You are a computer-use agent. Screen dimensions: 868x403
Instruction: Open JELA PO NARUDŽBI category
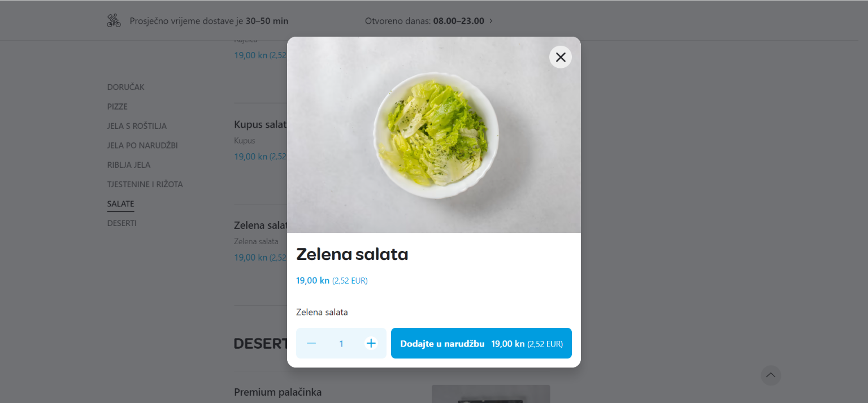coord(142,145)
